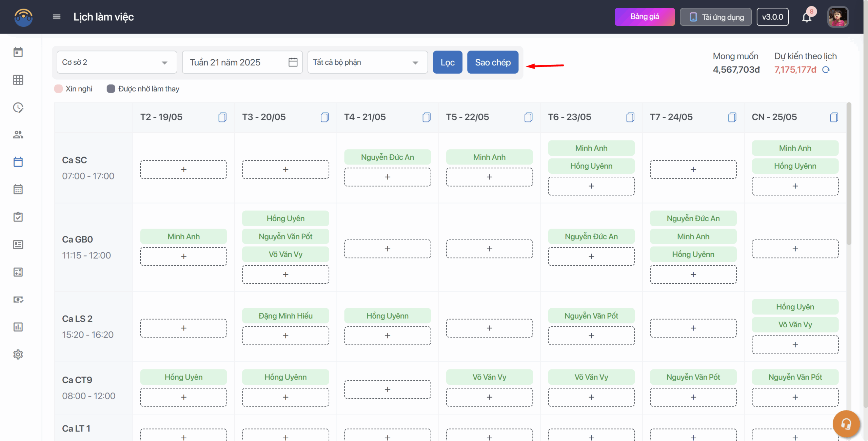Click the Xin nghỉ pink legend swatch
The height and width of the screenshot is (441, 868).
pyautogui.click(x=59, y=89)
